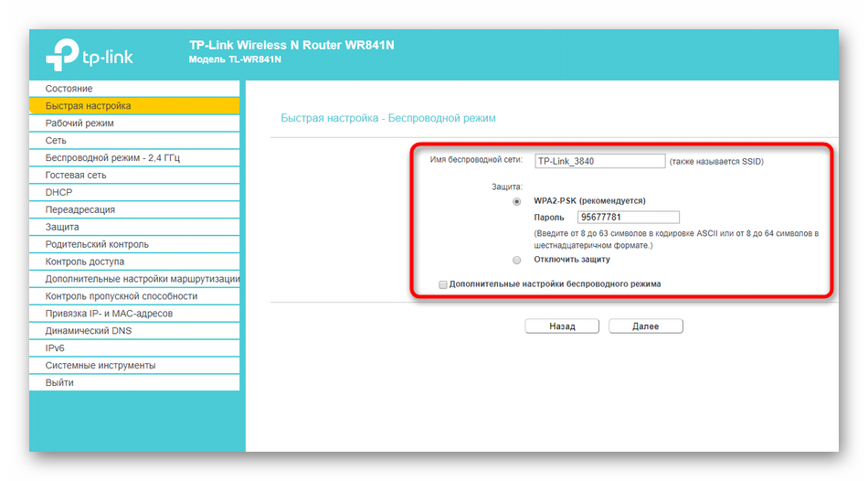This screenshot has width=868, height=481.
Task: Expand the 'DHCP' menu section
Action: [x=58, y=193]
